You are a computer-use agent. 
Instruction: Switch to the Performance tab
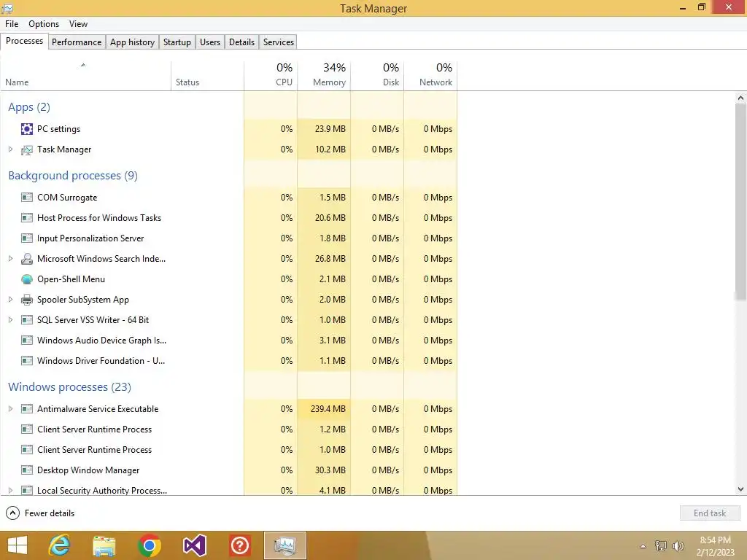(77, 42)
